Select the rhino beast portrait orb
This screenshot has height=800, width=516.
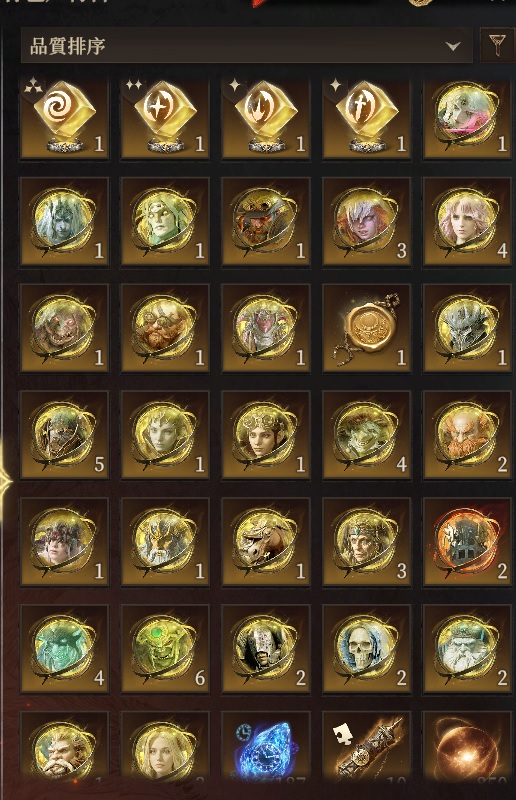click(x=266, y=542)
